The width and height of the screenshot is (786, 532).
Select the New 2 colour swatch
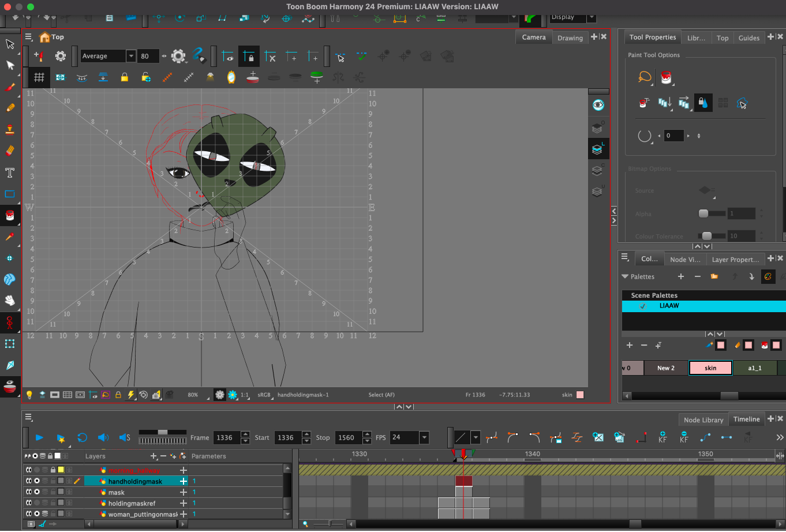pyautogui.click(x=666, y=368)
